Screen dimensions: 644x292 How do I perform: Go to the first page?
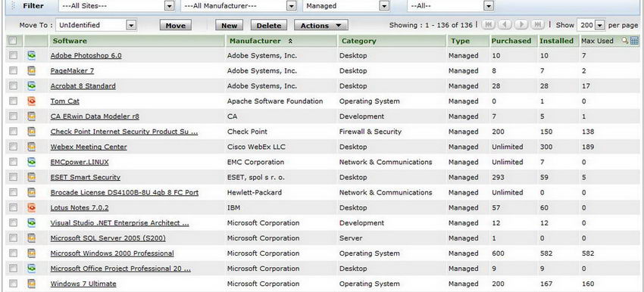tap(488, 25)
